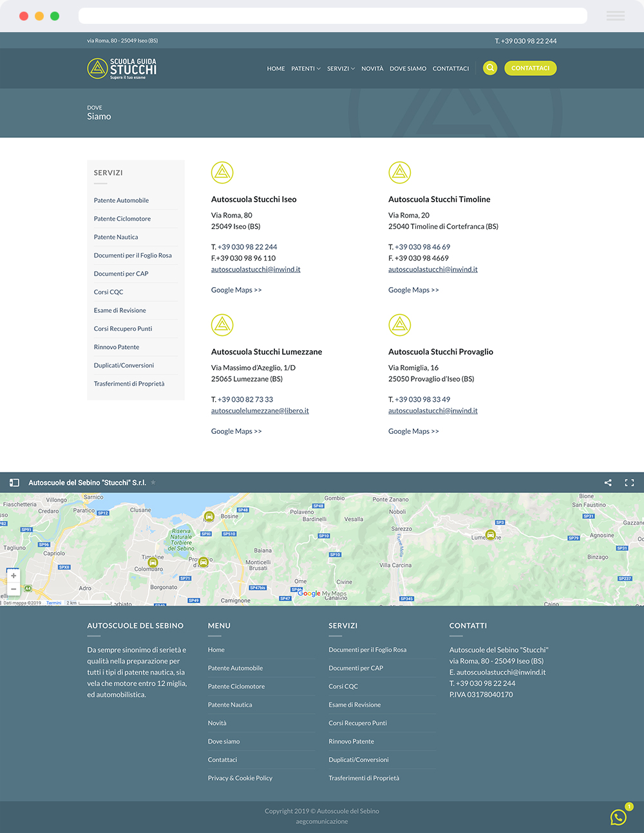This screenshot has width=644, height=833.
Task: Toggle the map legend panel icon
Action: (14, 482)
